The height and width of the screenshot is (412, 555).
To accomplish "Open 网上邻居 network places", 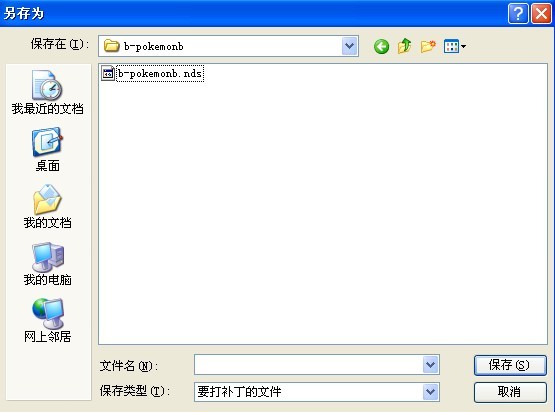I will tap(47, 321).
